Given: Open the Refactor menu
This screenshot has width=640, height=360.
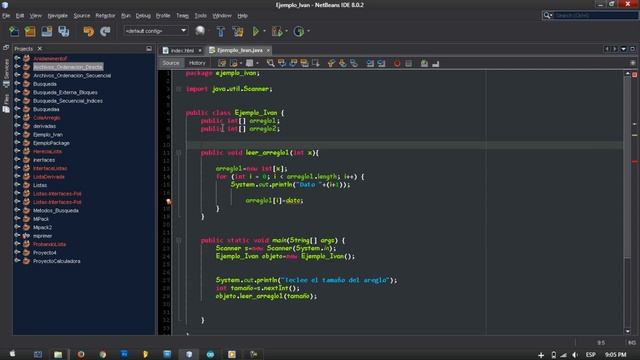Looking at the screenshot, I should click(105, 16).
